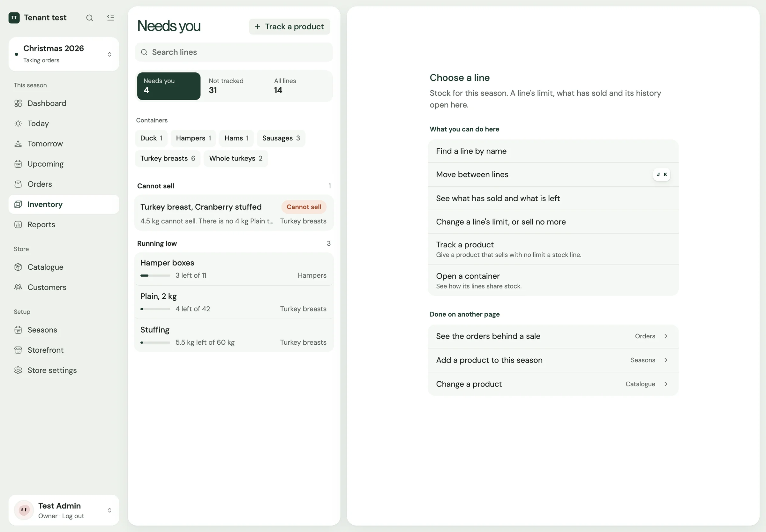This screenshot has width=766, height=532.
Task: Click the Today sun icon
Action: pyautogui.click(x=18, y=124)
